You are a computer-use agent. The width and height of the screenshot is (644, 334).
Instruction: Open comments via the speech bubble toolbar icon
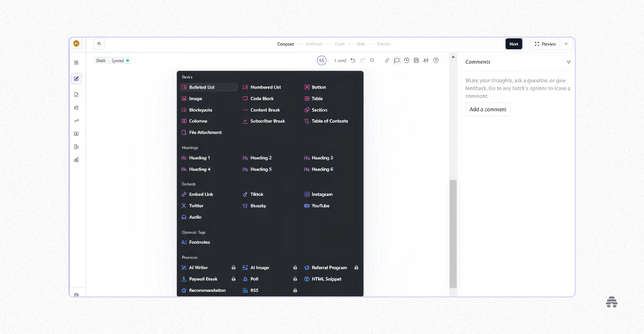click(x=396, y=60)
